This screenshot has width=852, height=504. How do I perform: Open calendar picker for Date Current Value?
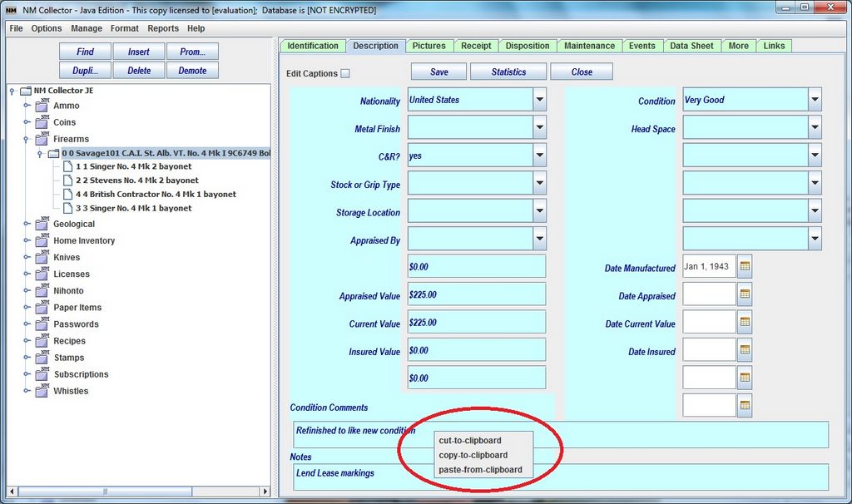(x=745, y=323)
